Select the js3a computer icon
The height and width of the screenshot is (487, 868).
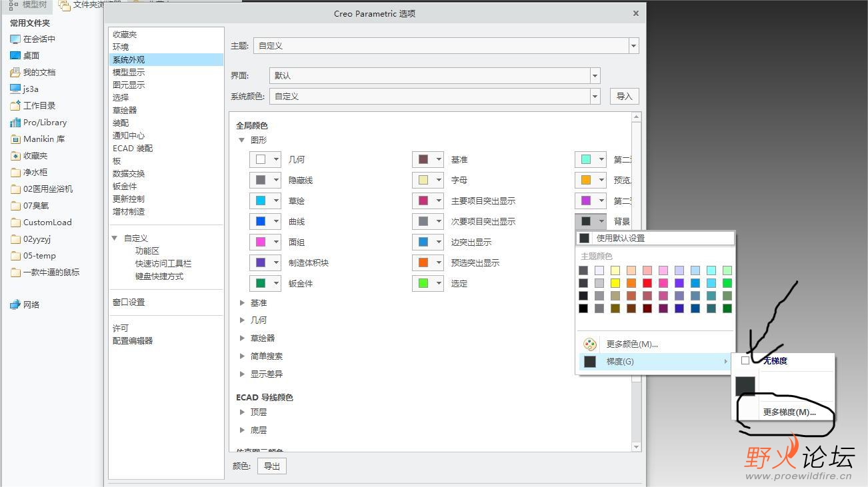point(15,89)
